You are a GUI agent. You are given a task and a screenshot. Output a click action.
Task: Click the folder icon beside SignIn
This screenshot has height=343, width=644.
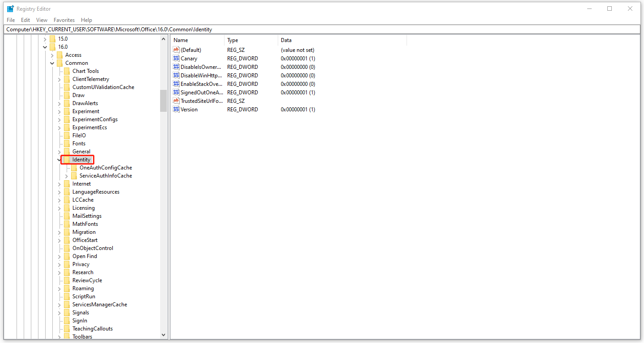(67, 321)
